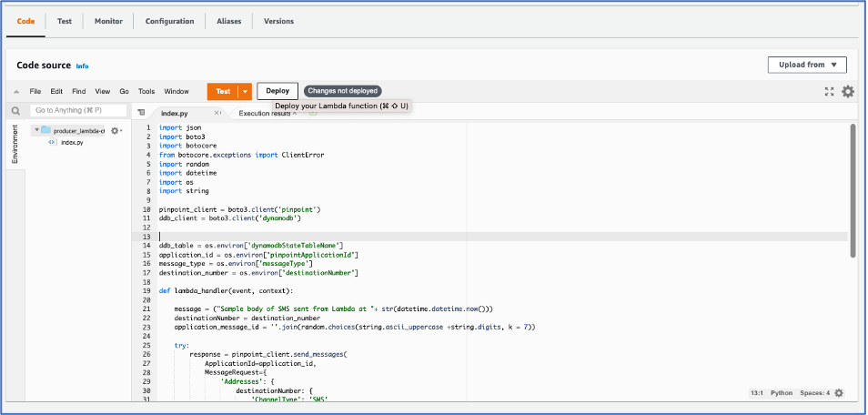Close the index.py editor tab

click(x=217, y=113)
